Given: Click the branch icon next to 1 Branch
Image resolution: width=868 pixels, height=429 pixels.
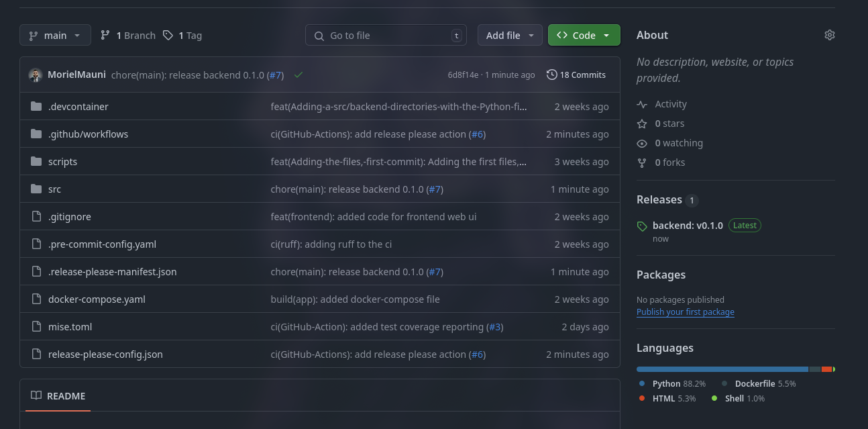Looking at the screenshot, I should coord(105,35).
